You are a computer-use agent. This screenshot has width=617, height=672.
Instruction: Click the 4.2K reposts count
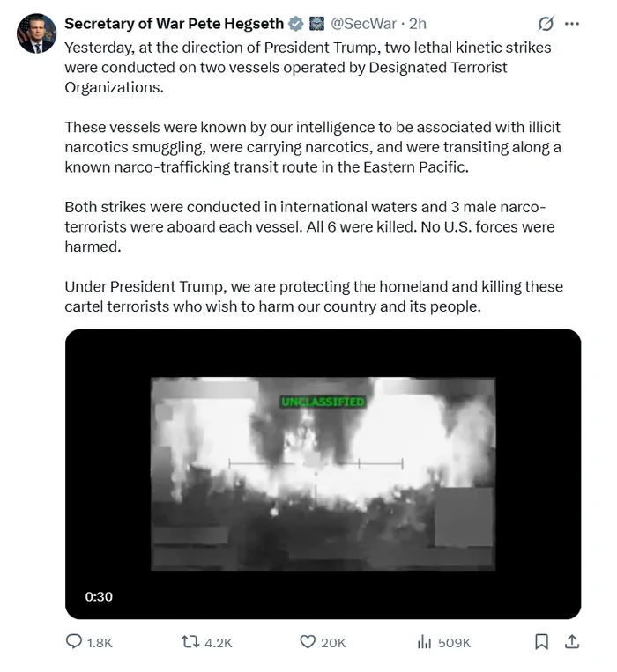tap(218, 643)
